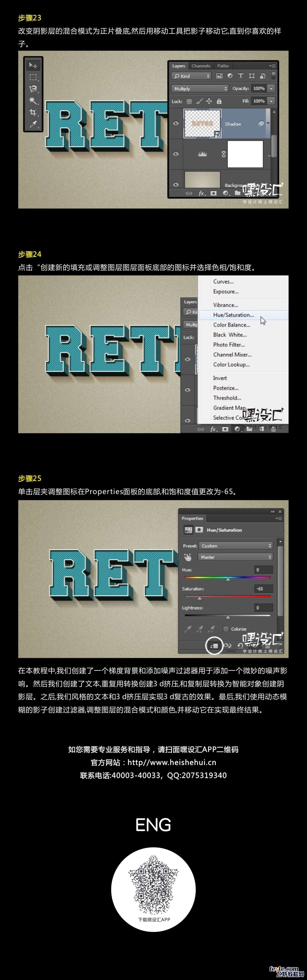Switch to the Paths tab
307x980 pixels.
tap(223, 66)
